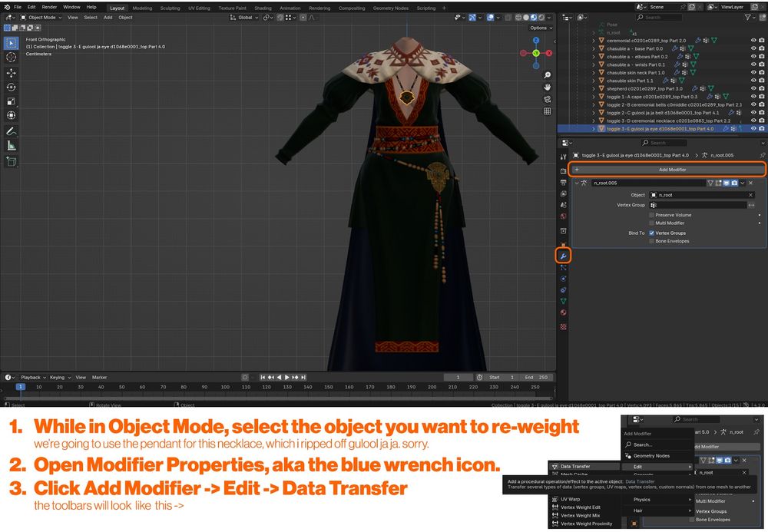This screenshot has height=532, width=768.
Task: Open the timeline Keying dropdown
Action: coord(60,378)
